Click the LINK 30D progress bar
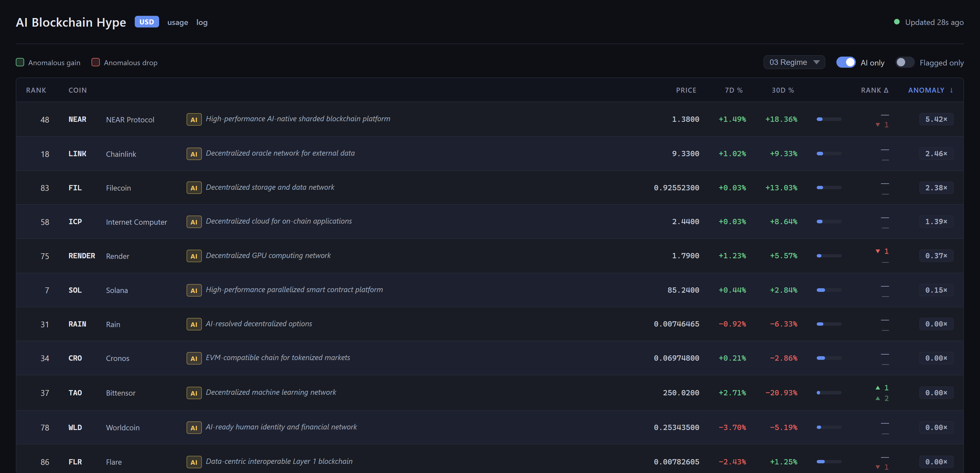Screen dimensions: 980x473 point(829,153)
